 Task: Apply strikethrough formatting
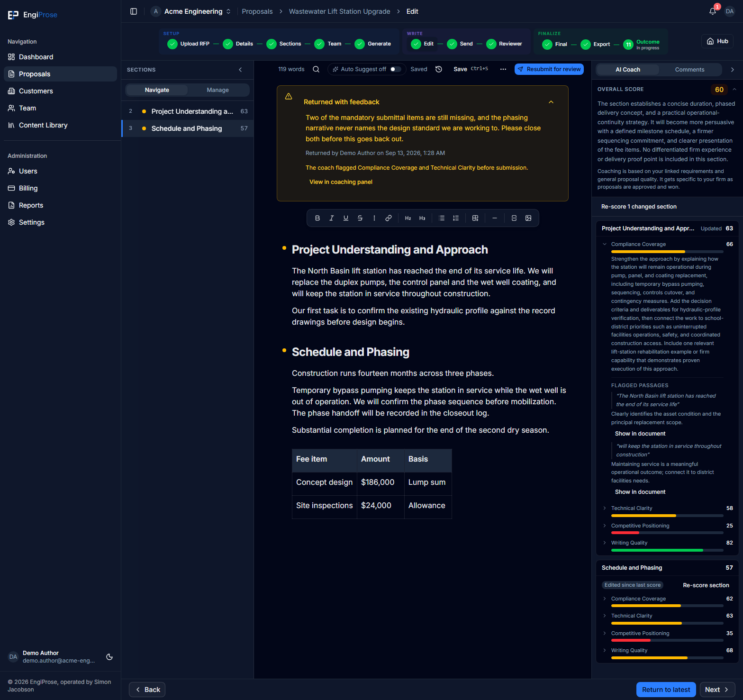pyautogui.click(x=360, y=218)
